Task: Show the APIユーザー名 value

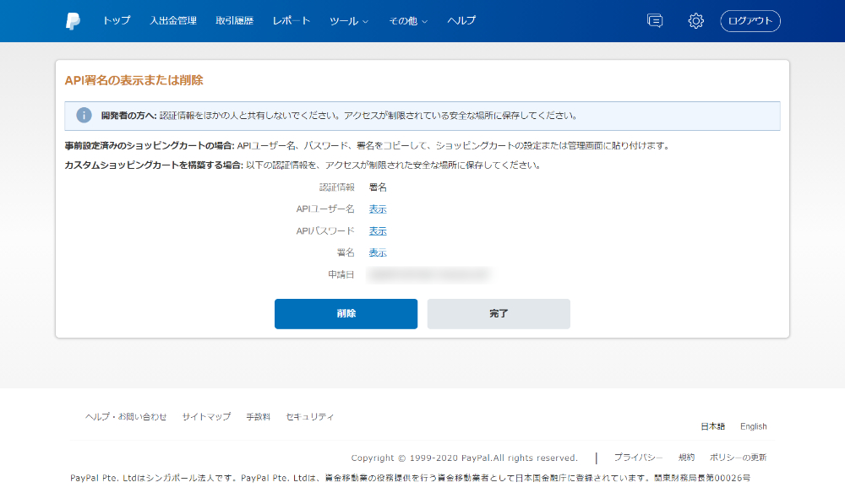Action: coord(378,209)
